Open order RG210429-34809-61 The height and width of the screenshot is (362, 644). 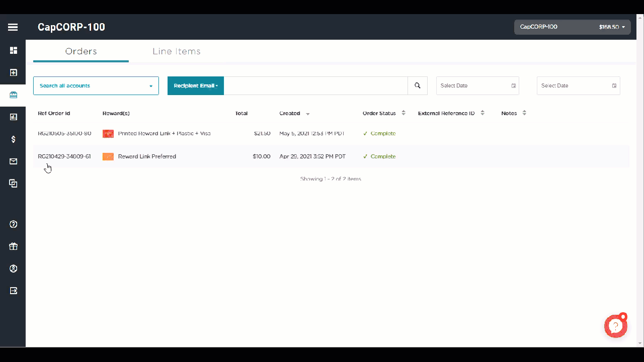[x=64, y=156]
